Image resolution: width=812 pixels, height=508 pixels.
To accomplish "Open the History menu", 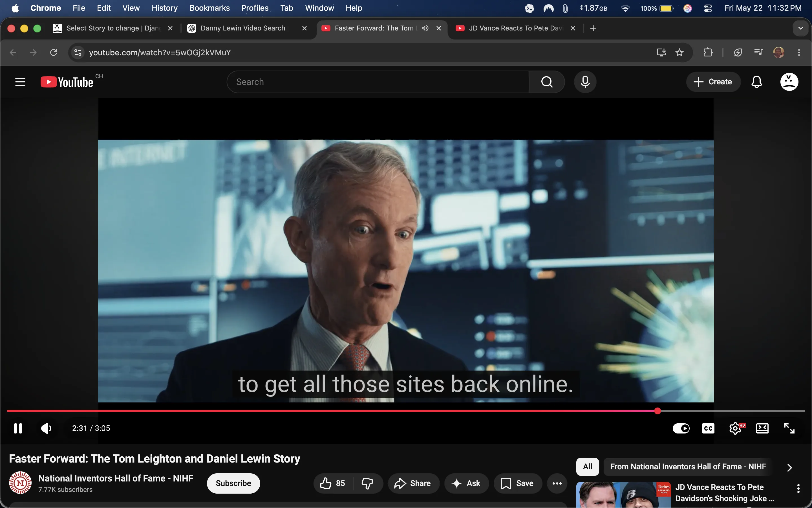I will point(164,8).
